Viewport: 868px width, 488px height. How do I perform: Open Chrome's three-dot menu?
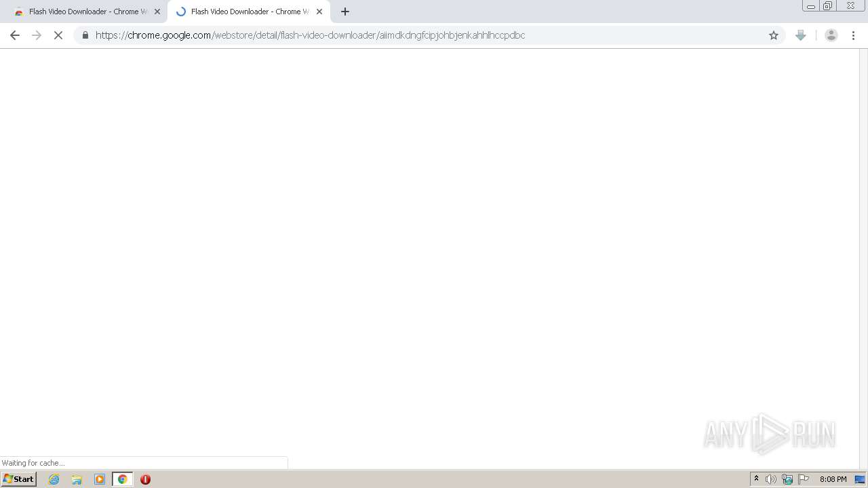click(x=854, y=35)
